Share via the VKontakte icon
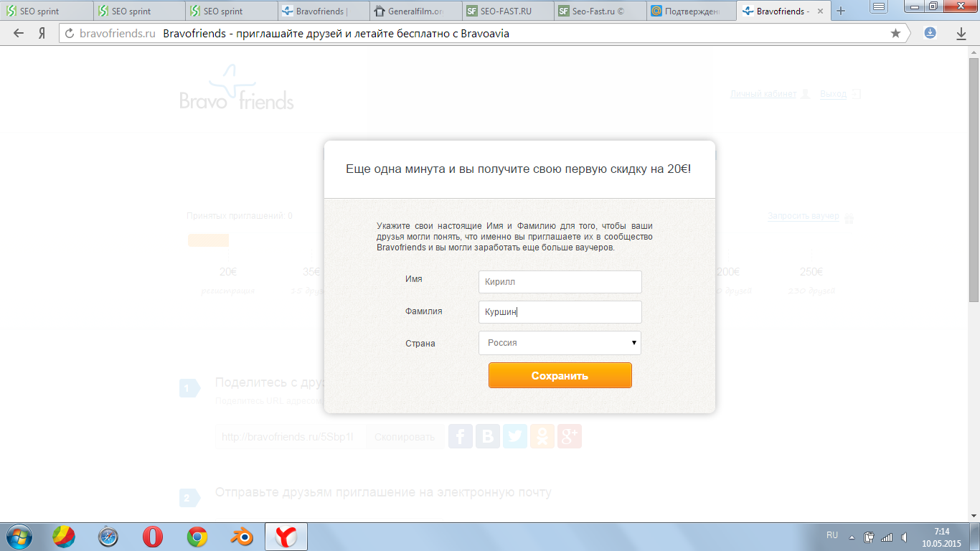Image resolution: width=980 pixels, height=551 pixels. pyautogui.click(x=488, y=436)
